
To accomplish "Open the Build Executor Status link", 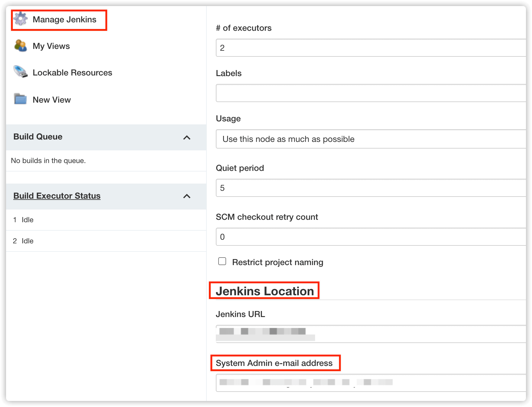I will 57,196.
